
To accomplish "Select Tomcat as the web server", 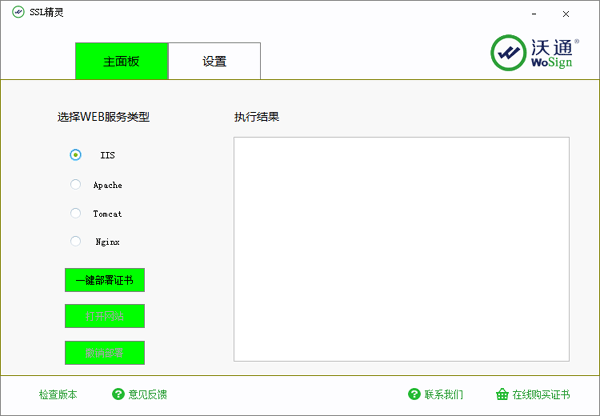I will click(76, 213).
